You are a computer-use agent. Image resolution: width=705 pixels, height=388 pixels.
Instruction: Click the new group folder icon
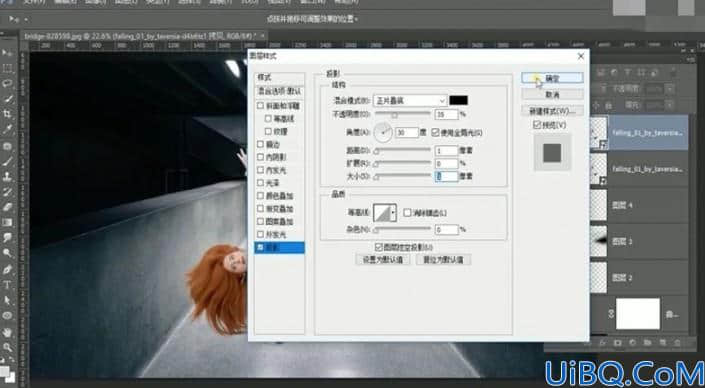coord(647,343)
